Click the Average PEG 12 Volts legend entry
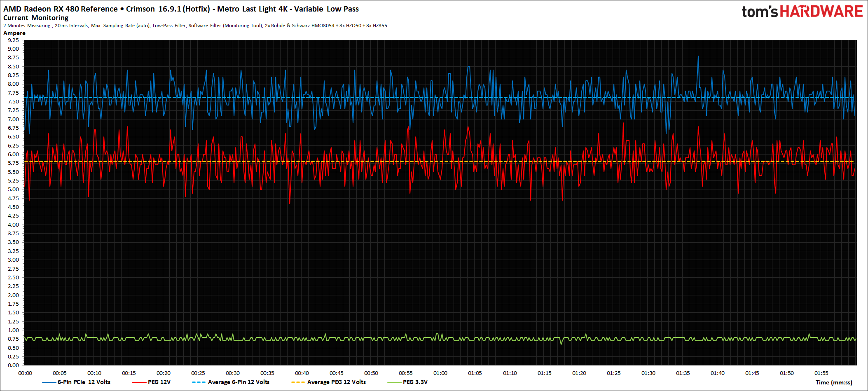Image resolution: width=868 pixels, height=391 pixels. 328,382
